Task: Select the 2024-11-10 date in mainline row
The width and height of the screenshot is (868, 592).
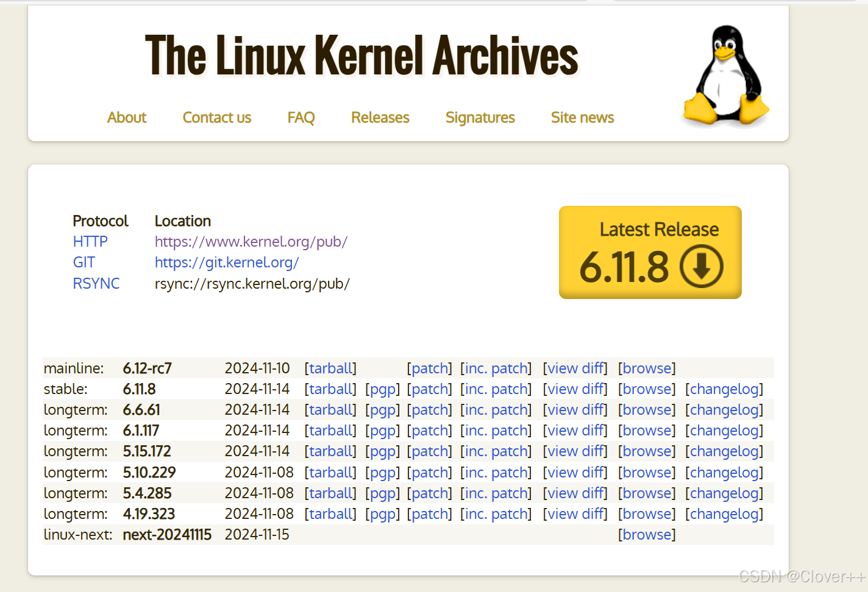Action: [x=257, y=368]
